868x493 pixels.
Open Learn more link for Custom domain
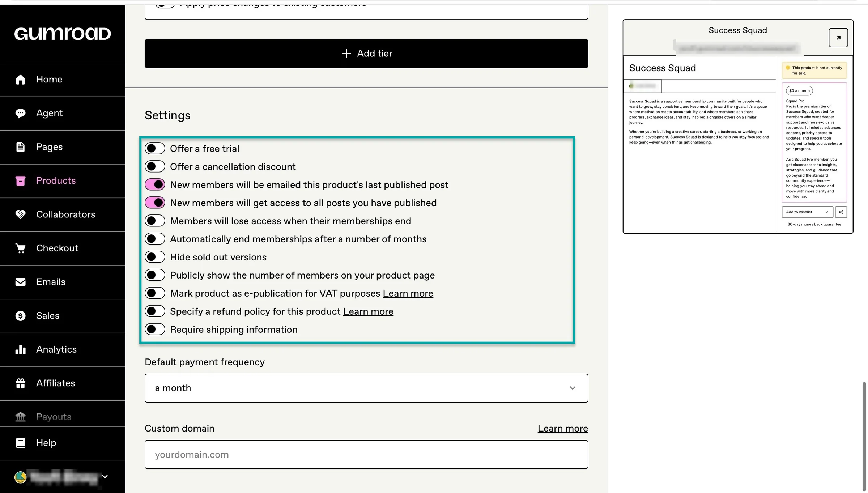(563, 428)
